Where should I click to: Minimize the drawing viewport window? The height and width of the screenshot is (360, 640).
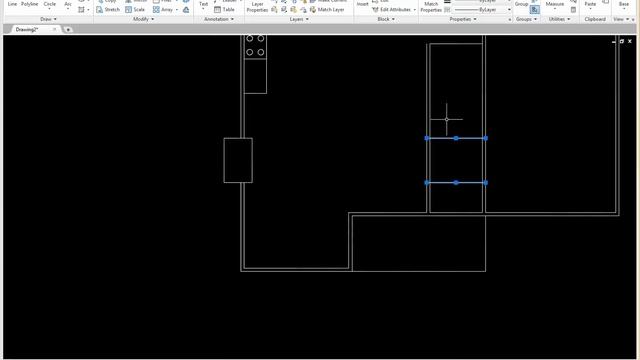coord(614,41)
